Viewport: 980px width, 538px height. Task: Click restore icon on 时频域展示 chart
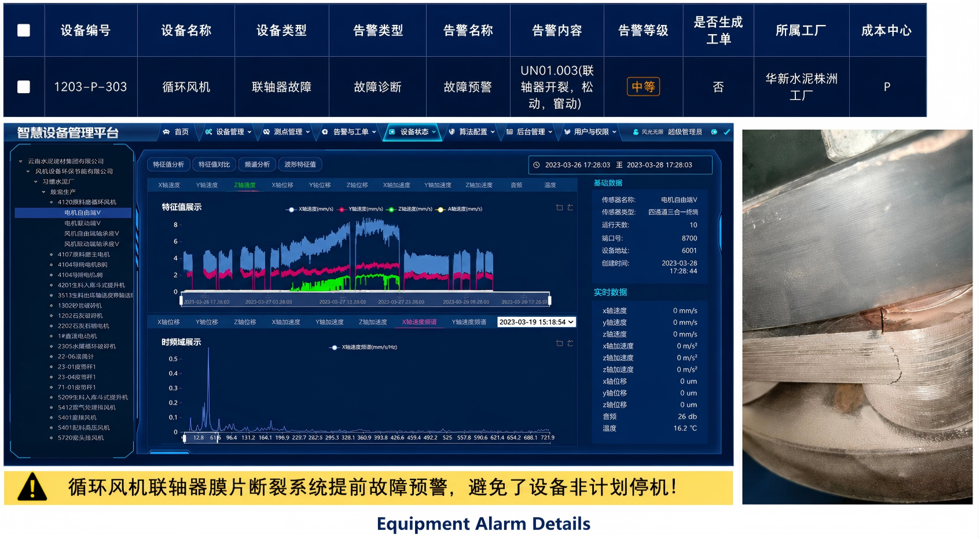(x=559, y=343)
